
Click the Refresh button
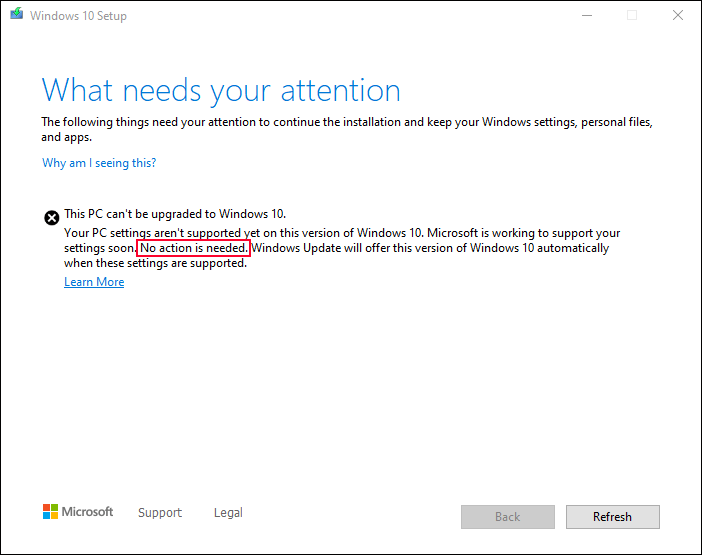[x=612, y=517]
